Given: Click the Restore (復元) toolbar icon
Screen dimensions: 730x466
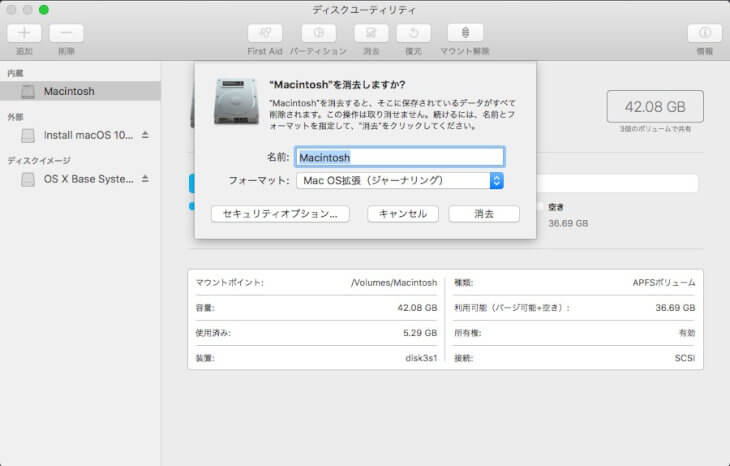Looking at the screenshot, I should point(414,33).
